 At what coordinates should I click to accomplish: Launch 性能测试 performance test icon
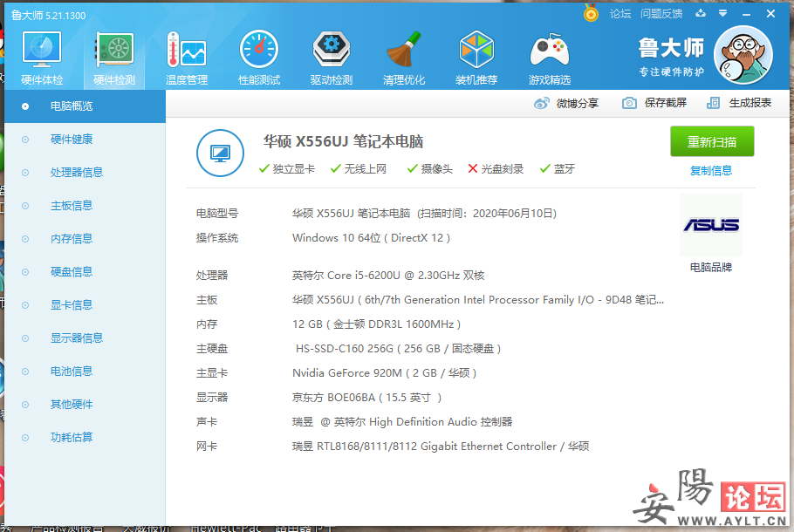tap(259, 58)
